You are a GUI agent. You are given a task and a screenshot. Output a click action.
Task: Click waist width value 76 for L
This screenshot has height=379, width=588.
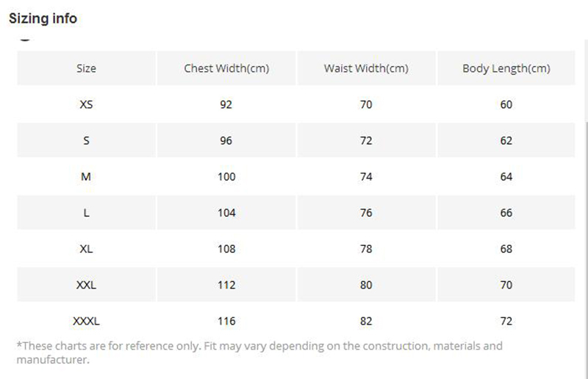tap(366, 212)
